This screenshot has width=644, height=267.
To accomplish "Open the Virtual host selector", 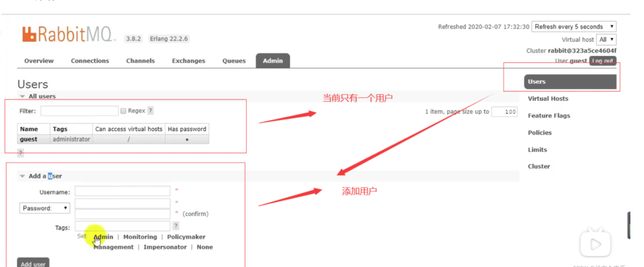I will coord(607,39).
